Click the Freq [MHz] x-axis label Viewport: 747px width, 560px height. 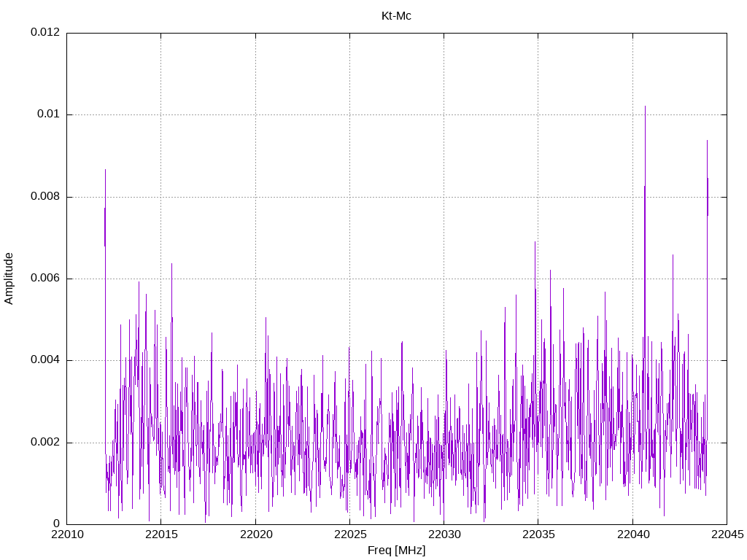tap(396, 550)
